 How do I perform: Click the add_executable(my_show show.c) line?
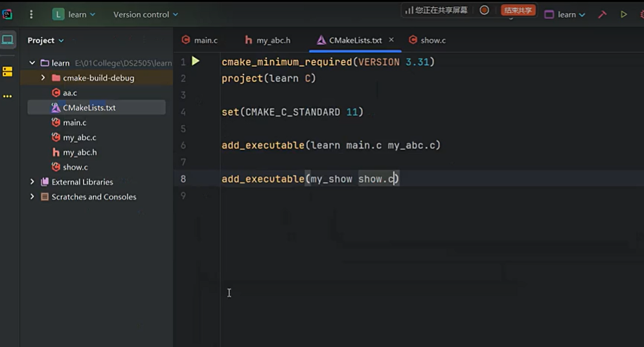[x=310, y=179]
